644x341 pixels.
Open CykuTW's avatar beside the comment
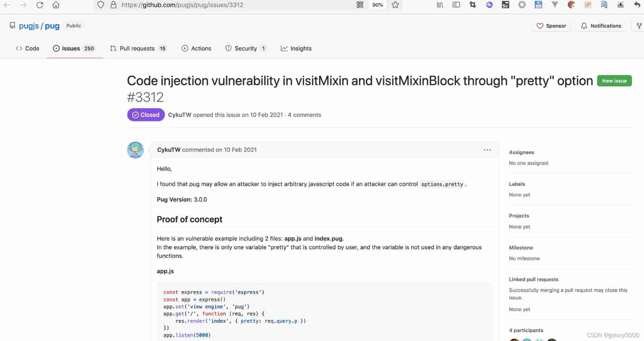pyautogui.click(x=135, y=150)
